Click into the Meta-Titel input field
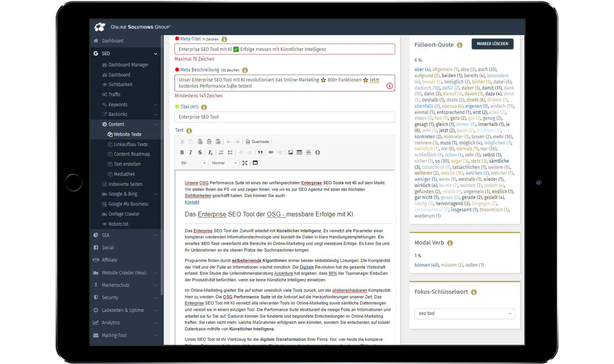Viewport: 614px width, 364px height. point(284,49)
